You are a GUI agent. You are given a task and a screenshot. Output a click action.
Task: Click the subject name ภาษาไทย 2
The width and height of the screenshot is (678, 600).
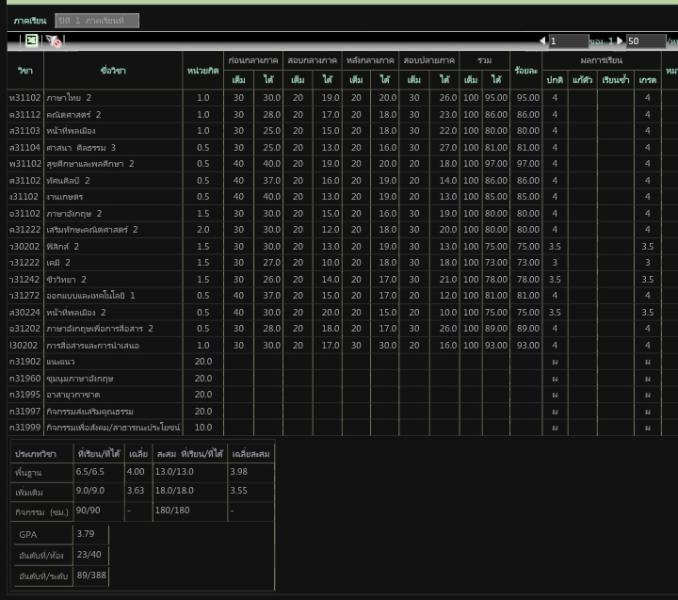pos(69,98)
